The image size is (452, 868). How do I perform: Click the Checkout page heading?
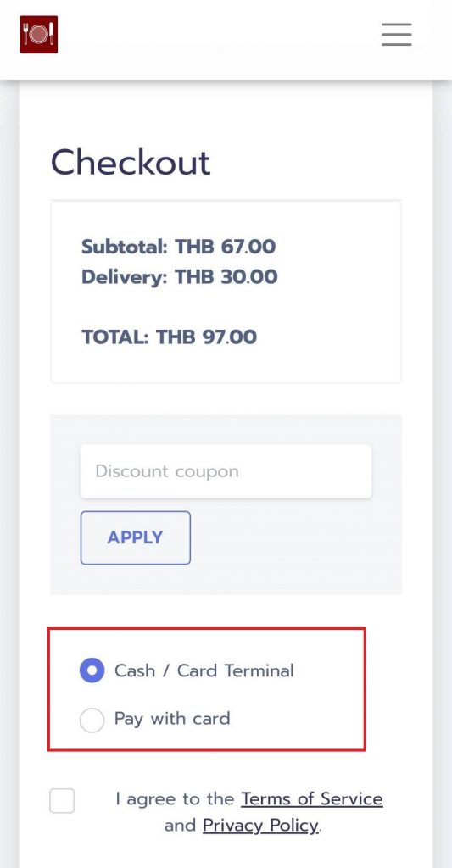pyautogui.click(x=131, y=162)
